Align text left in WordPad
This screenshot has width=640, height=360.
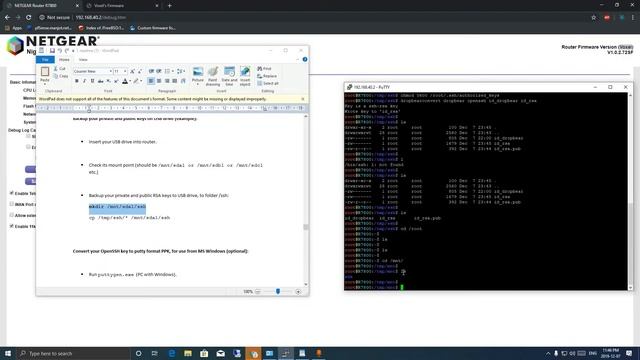click(151, 81)
